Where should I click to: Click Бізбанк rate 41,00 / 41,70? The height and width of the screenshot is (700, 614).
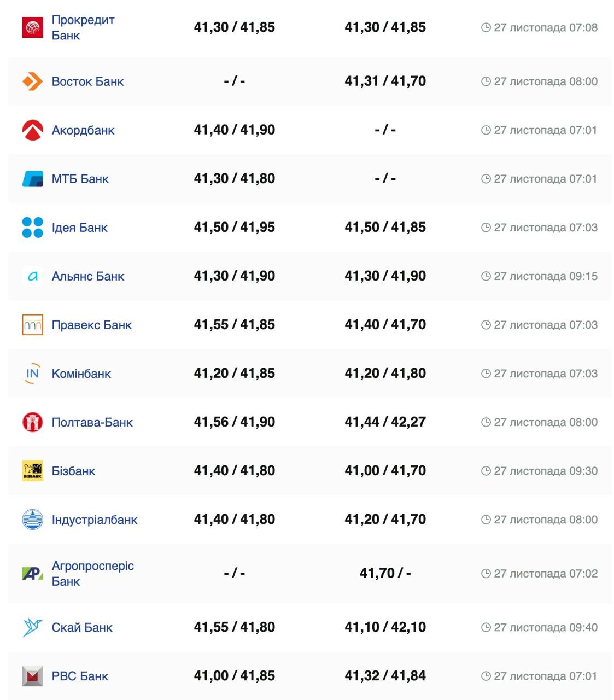385,471
